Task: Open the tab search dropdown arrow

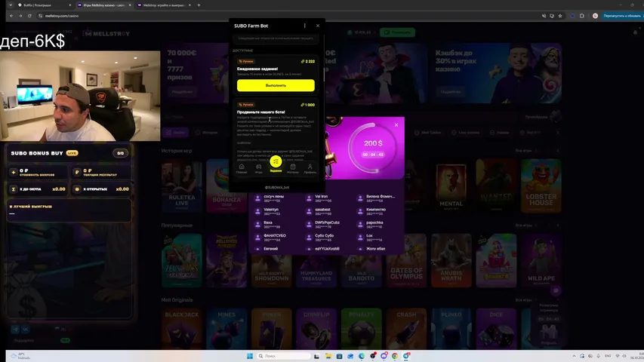Action: click(11, 5)
